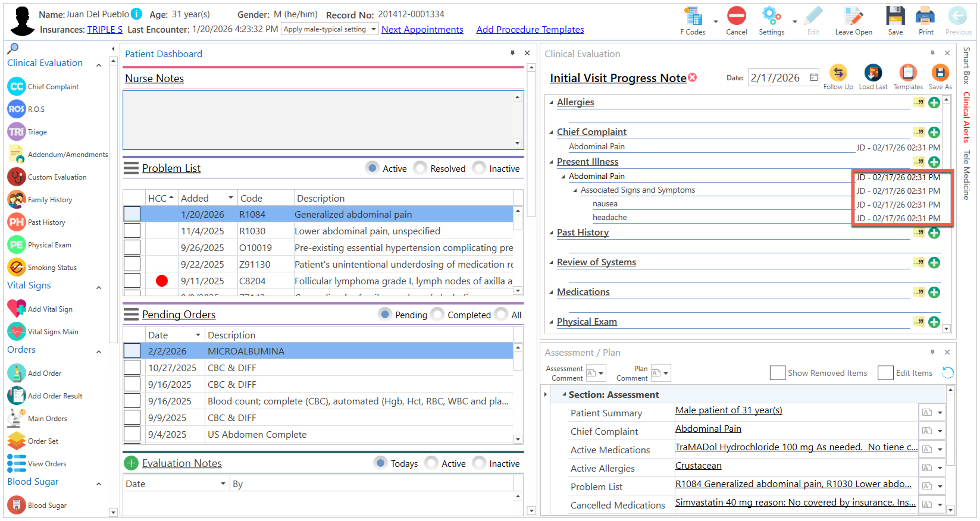Select Completed radio in Pending Orders
The image size is (980, 521).
438,315
